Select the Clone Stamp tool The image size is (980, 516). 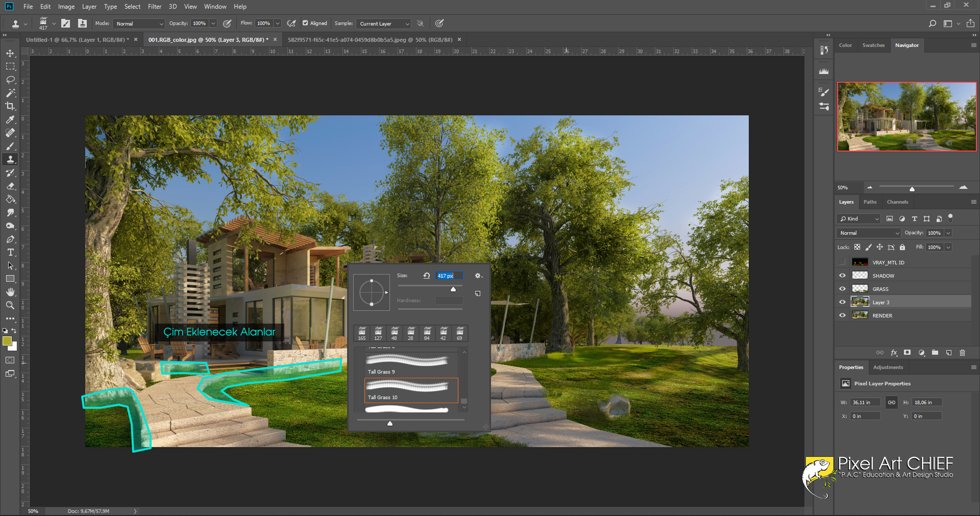pyautogui.click(x=10, y=159)
